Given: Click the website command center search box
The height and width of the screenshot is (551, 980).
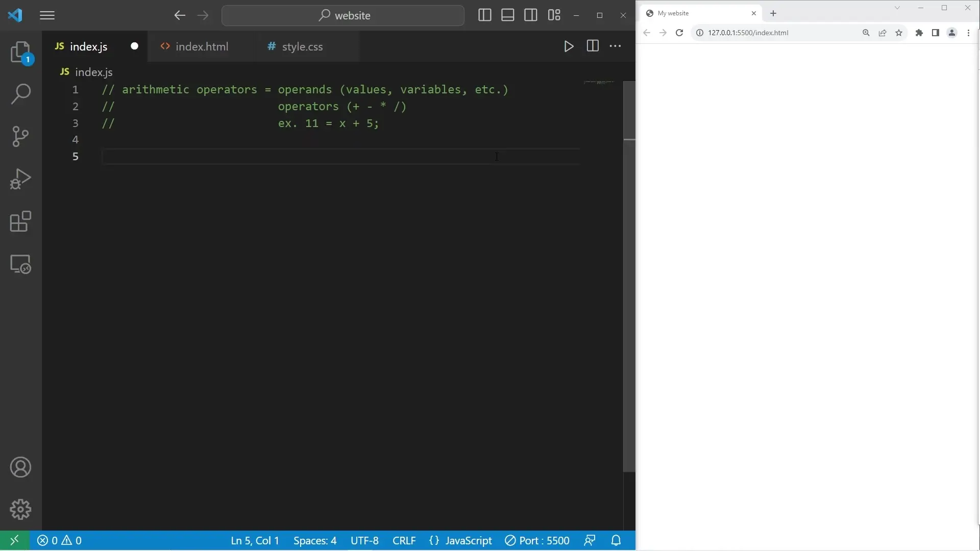Looking at the screenshot, I should (x=343, y=15).
